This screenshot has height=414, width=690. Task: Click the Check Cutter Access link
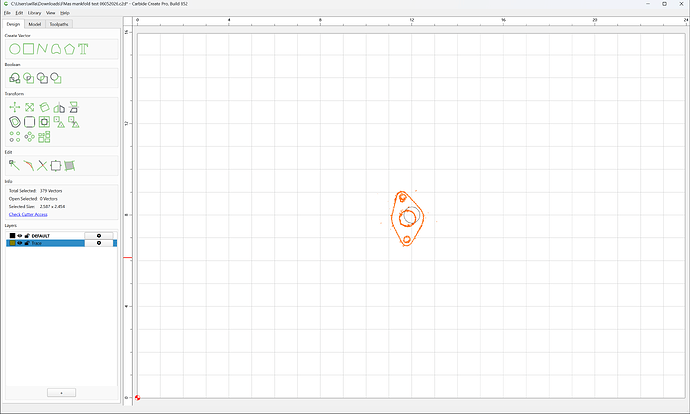pos(28,214)
